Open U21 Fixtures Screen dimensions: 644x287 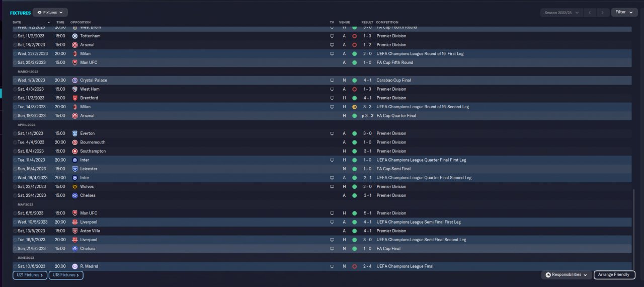30,275
